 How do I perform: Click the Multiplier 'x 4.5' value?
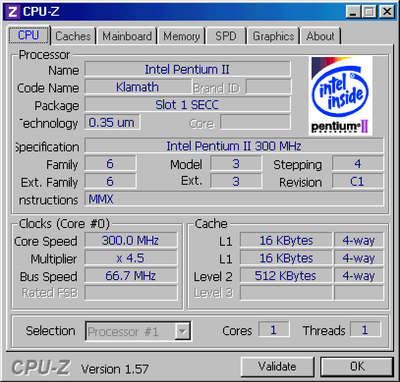[x=131, y=258]
